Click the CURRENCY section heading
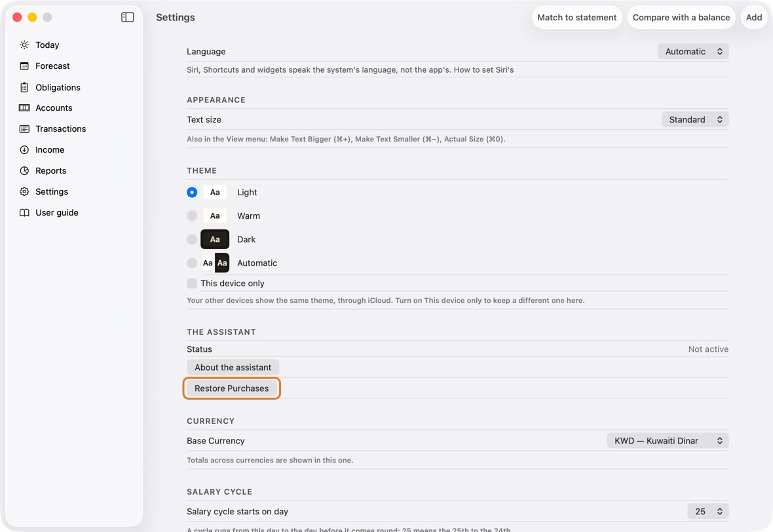Viewport: 773px width, 532px height. (210, 421)
